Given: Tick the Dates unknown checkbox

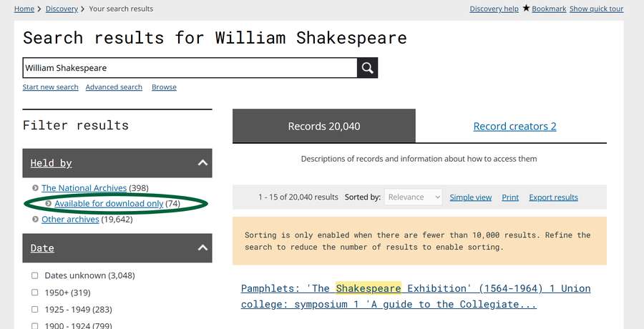Looking at the screenshot, I should point(35,275).
